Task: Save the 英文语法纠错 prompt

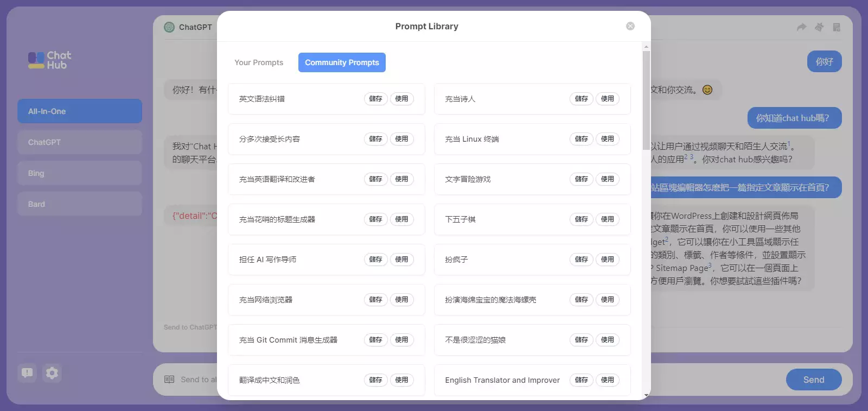Action: pos(375,99)
